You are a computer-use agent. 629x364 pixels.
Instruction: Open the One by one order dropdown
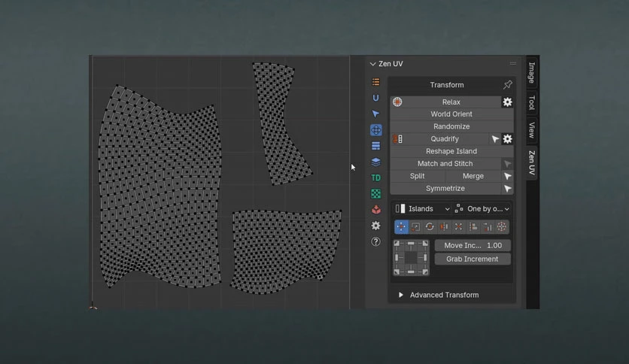pyautogui.click(x=482, y=209)
